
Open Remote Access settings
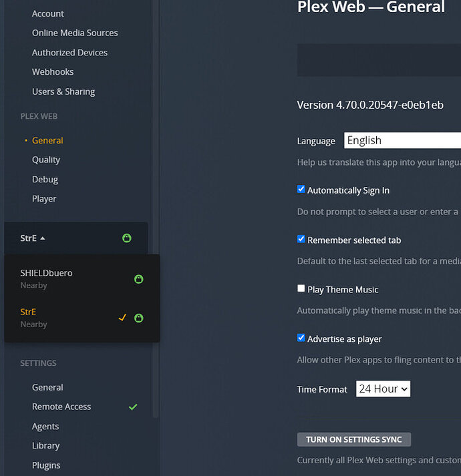61,407
